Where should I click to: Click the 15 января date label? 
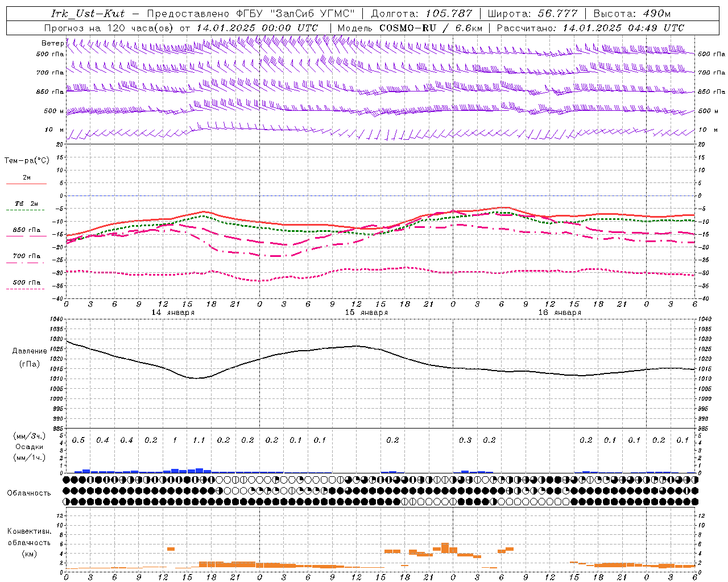[x=366, y=313]
